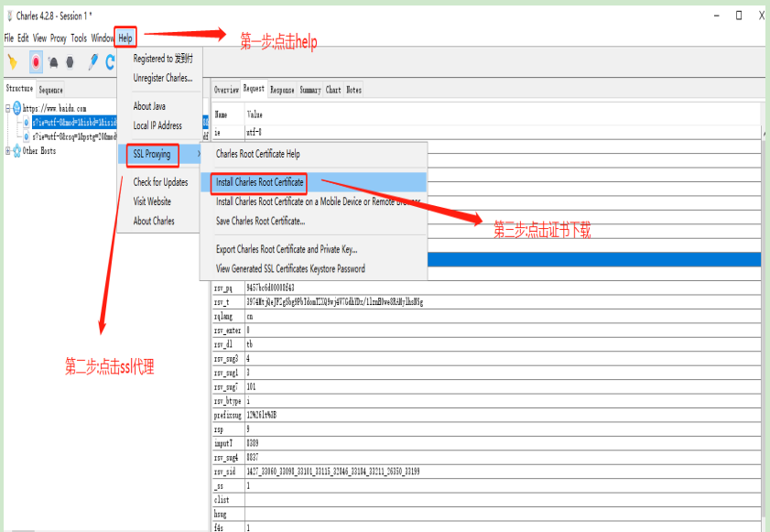Click the file icon of the s?ie=utf-8&csq request

click(x=26, y=136)
